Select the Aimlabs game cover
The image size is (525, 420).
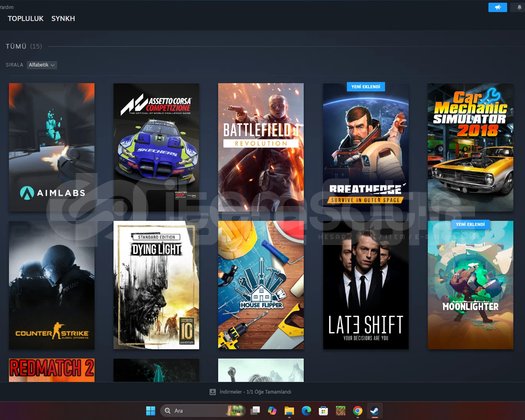point(52,147)
